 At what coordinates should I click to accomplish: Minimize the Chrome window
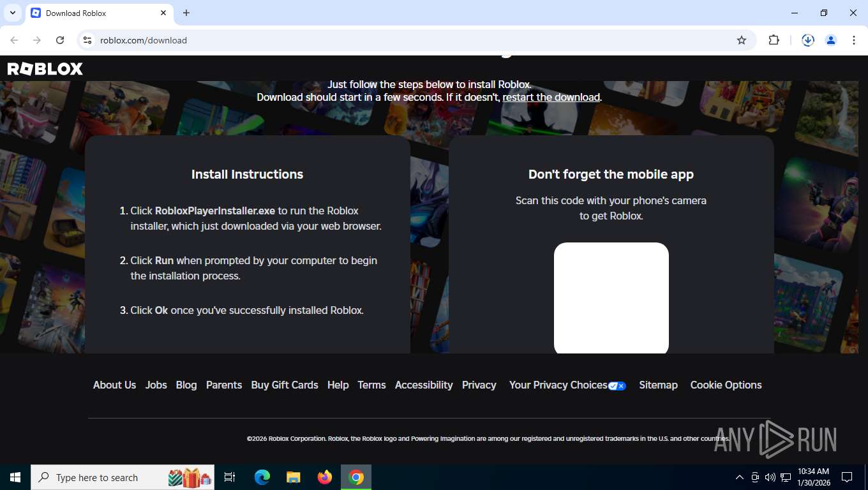click(795, 13)
